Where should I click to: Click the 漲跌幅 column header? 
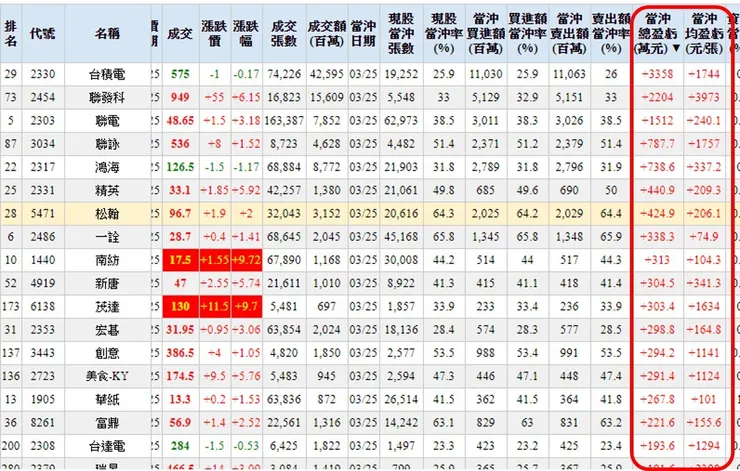(x=246, y=34)
